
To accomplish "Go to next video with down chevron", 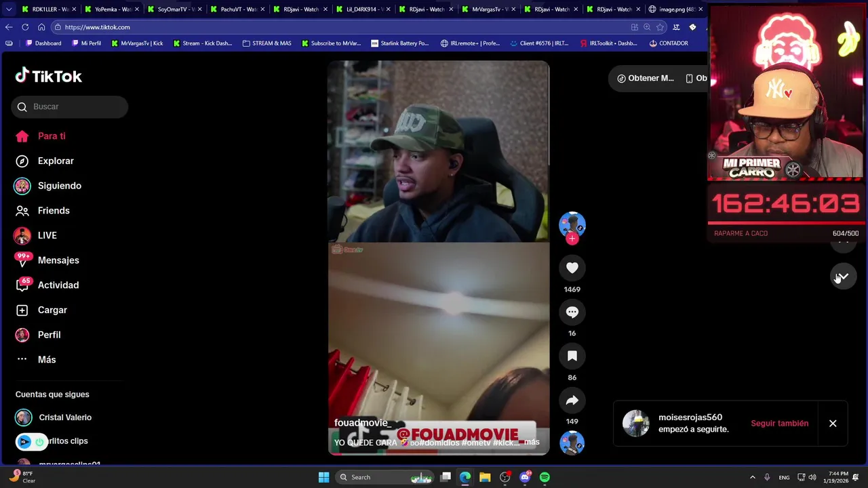I will (x=844, y=277).
